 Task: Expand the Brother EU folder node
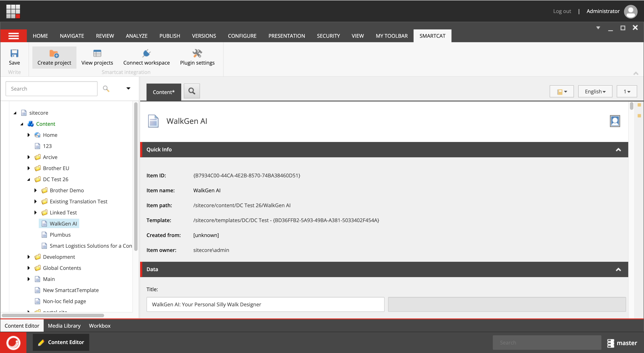click(29, 168)
